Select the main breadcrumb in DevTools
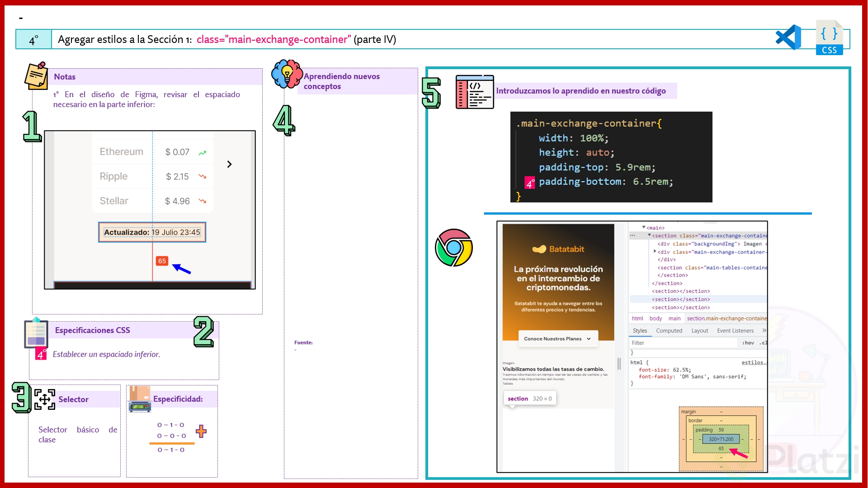868x488 pixels. tap(675, 319)
